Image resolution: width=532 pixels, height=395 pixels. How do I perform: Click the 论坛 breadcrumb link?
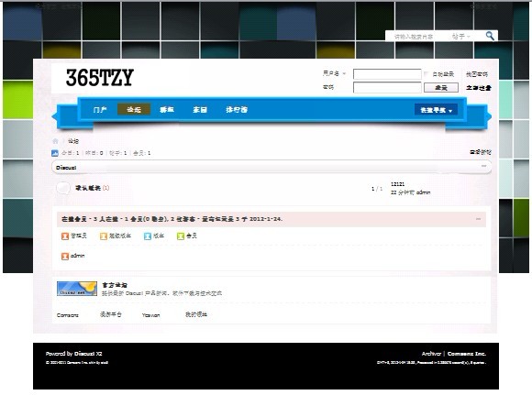pyautogui.click(x=73, y=141)
